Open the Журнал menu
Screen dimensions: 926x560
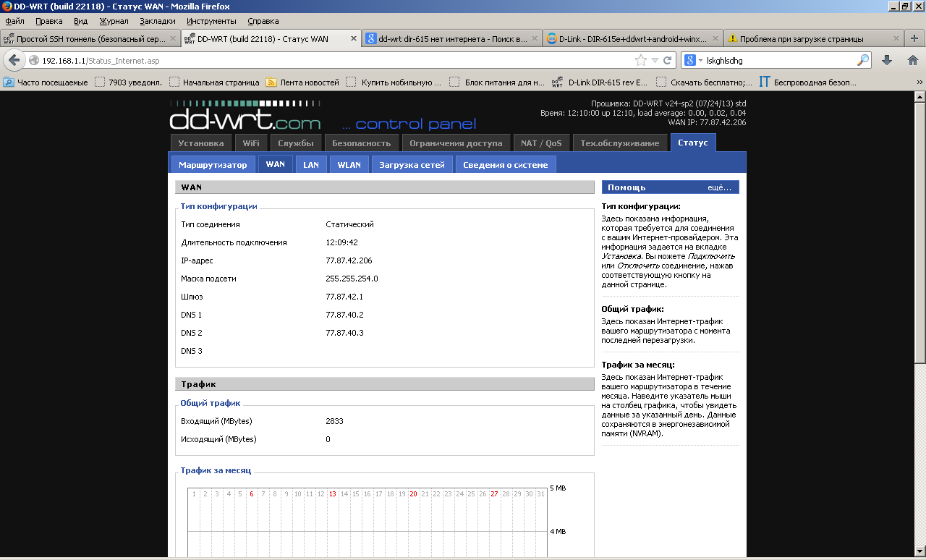[x=114, y=21]
